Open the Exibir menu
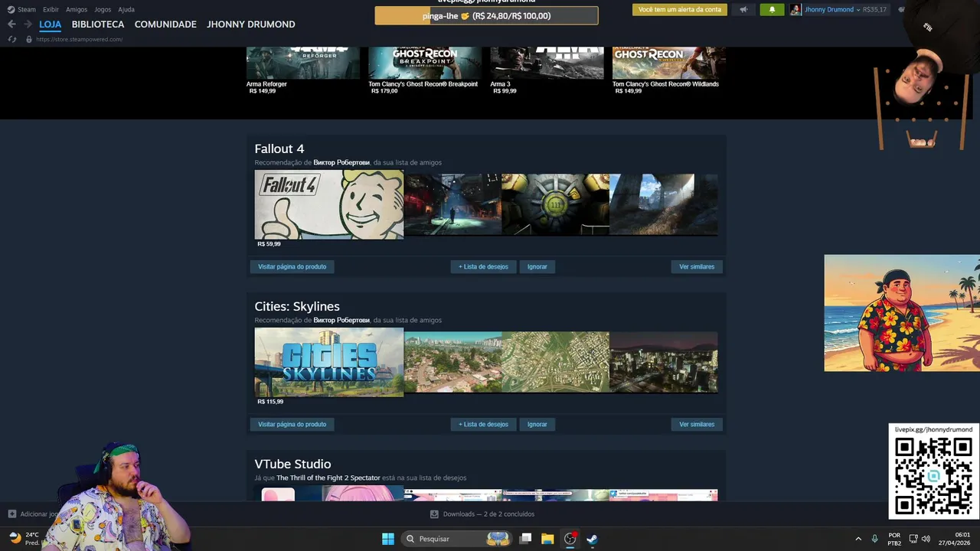The width and height of the screenshot is (980, 551). [x=51, y=10]
